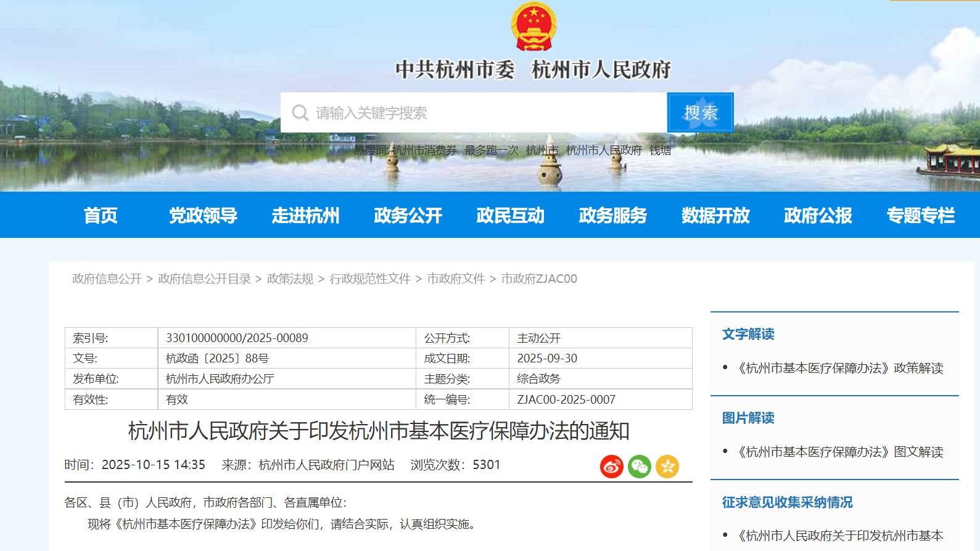Go to 市政府ZJAC00 breadcrumb

coord(539,279)
